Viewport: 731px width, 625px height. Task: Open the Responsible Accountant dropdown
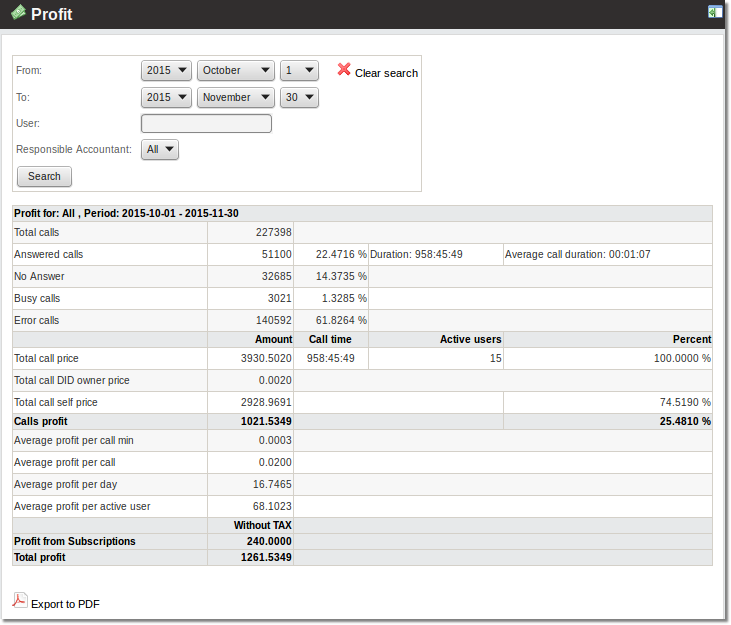click(x=160, y=150)
